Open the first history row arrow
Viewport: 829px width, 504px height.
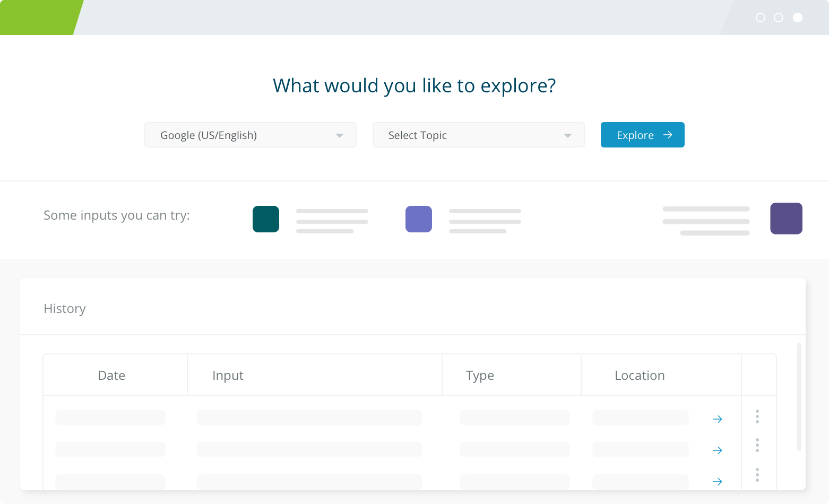[x=718, y=419]
